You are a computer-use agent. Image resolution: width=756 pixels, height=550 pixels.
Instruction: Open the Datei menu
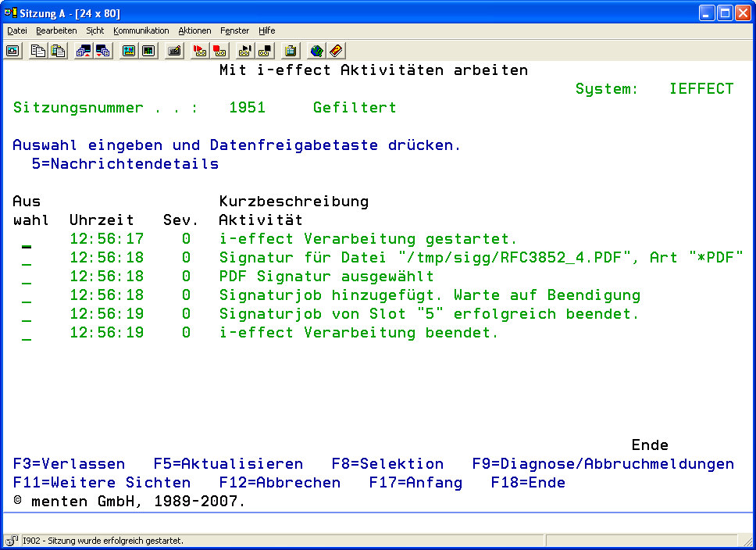[x=17, y=30]
